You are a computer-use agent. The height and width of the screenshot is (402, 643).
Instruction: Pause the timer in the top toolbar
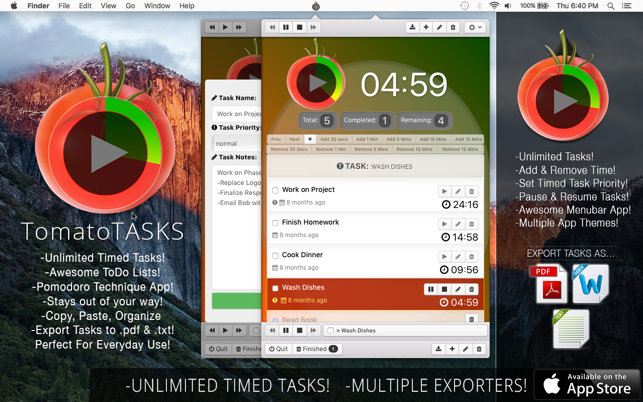click(x=286, y=27)
